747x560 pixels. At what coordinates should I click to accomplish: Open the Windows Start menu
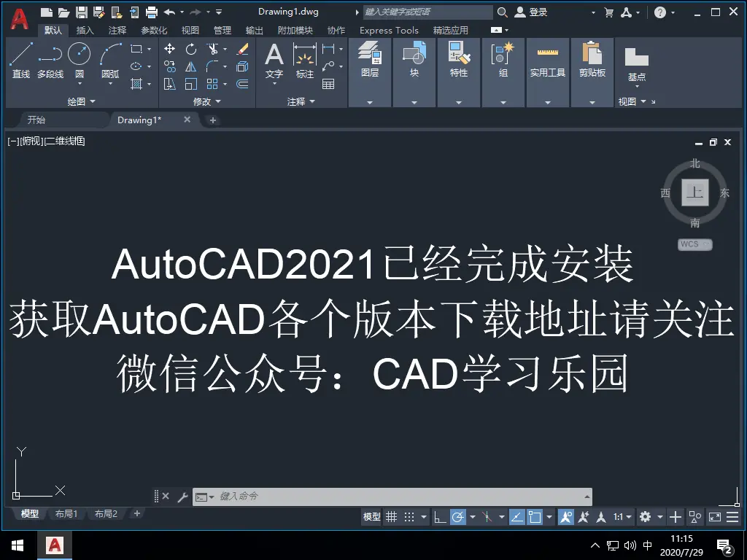coord(18,545)
